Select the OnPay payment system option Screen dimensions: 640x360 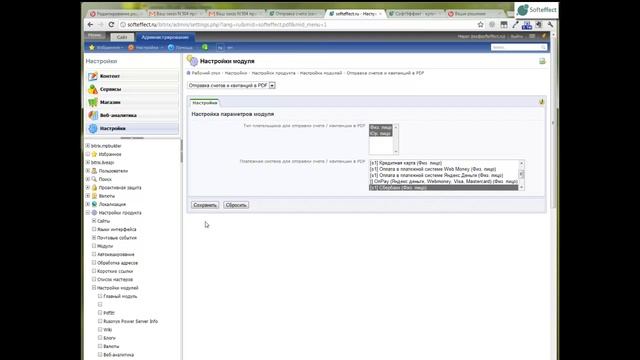coord(444,181)
